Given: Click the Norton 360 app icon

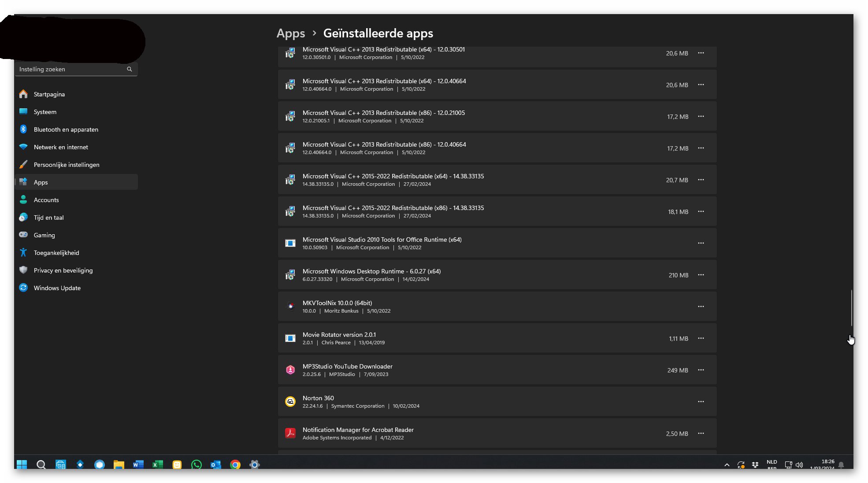Looking at the screenshot, I should pos(290,402).
